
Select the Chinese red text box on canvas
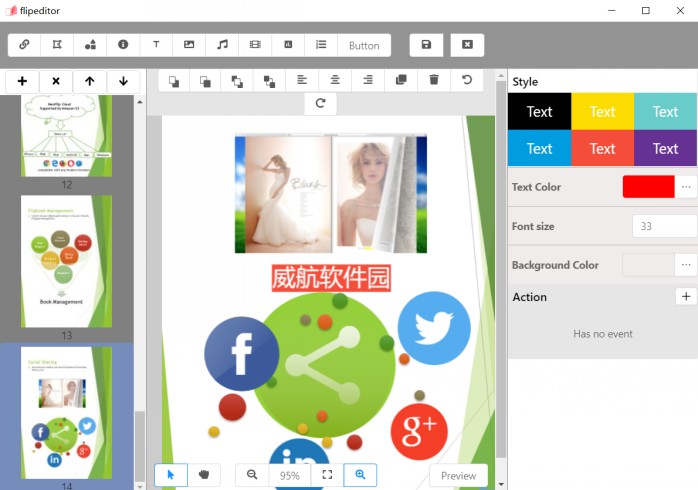click(x=331, y=278)
